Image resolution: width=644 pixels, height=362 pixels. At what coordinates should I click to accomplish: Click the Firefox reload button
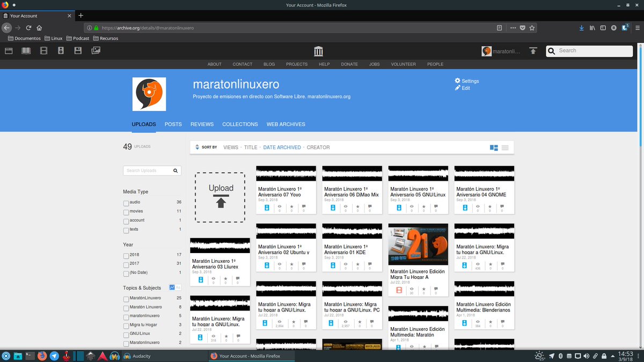point(28,28)
